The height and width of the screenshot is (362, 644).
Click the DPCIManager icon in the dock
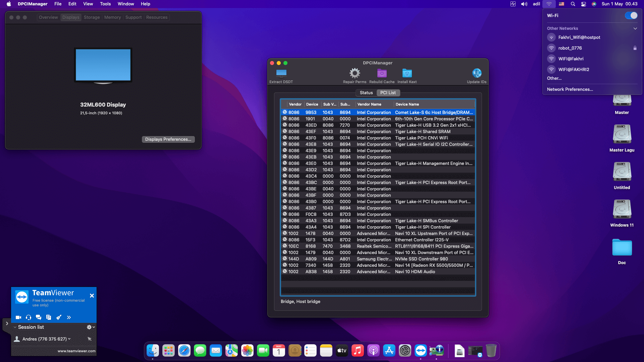pyautogui.click(x=437, y=351)
